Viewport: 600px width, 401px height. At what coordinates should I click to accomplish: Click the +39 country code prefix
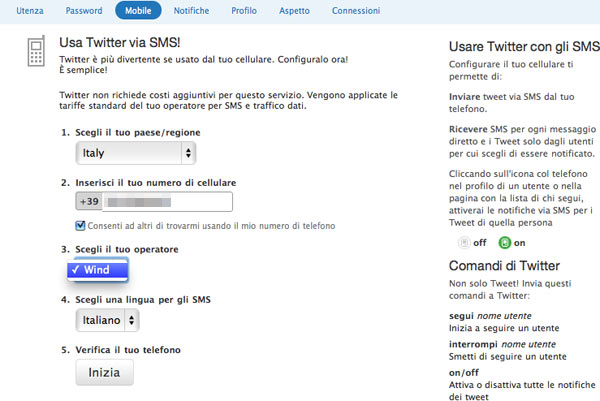(x=89, y=202)
